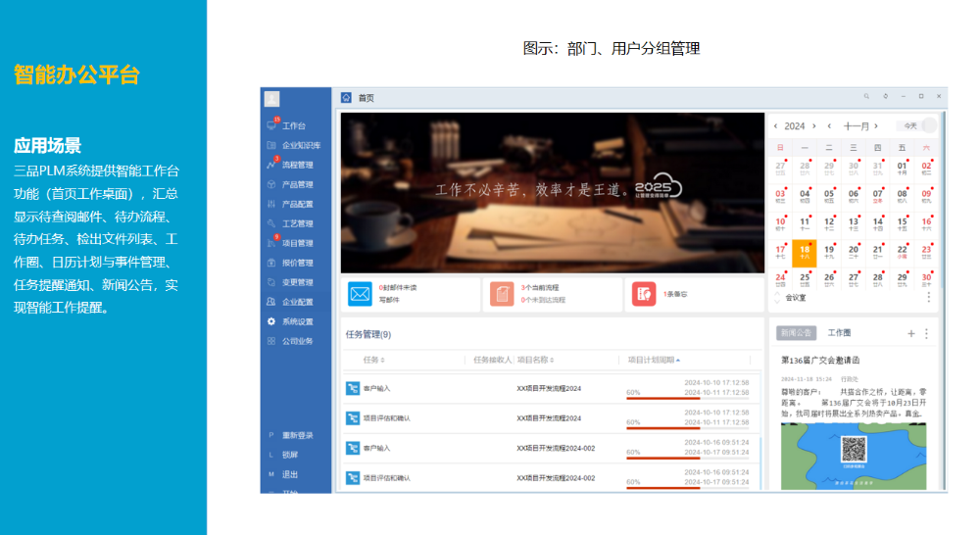Click the blue mail envelope icon
The height and width of the screenshot is (535, 980).
360,294
